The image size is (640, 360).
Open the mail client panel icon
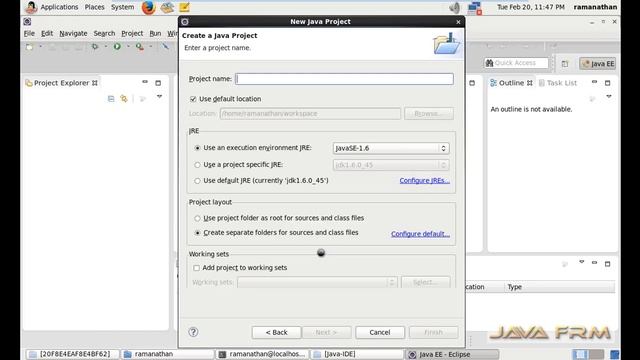pos(167,7)
